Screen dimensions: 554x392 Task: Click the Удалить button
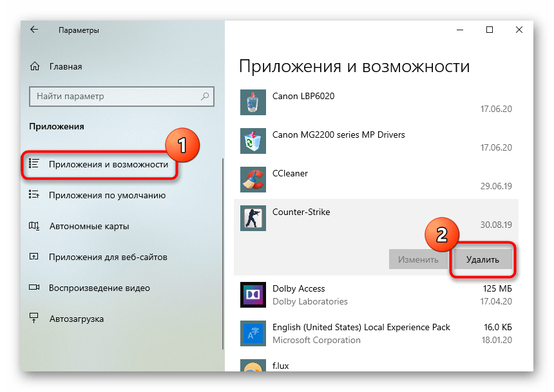pyautogui.click(x=482, y=259)
